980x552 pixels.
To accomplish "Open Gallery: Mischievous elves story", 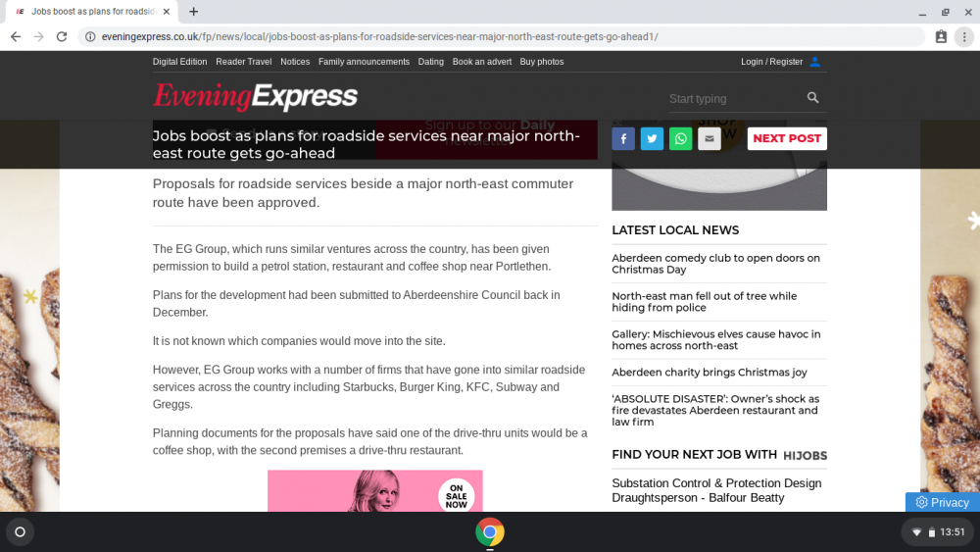I will [x=716, y=340].
